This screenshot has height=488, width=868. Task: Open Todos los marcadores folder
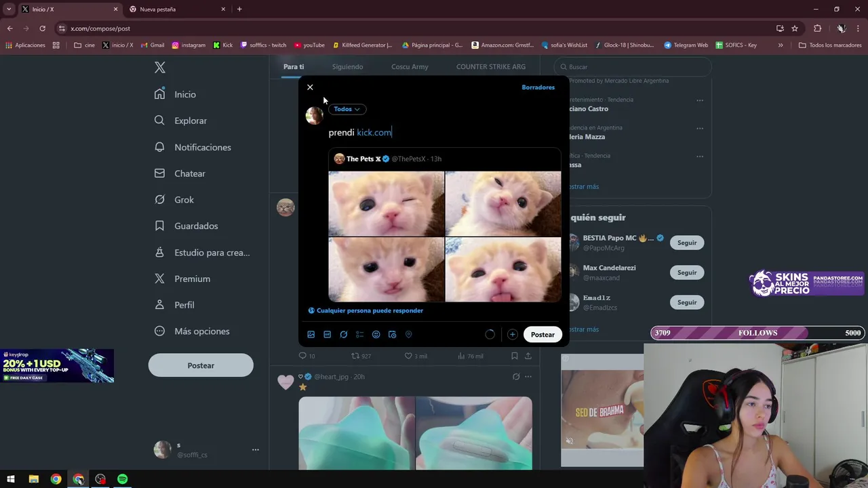coord(830,45)
